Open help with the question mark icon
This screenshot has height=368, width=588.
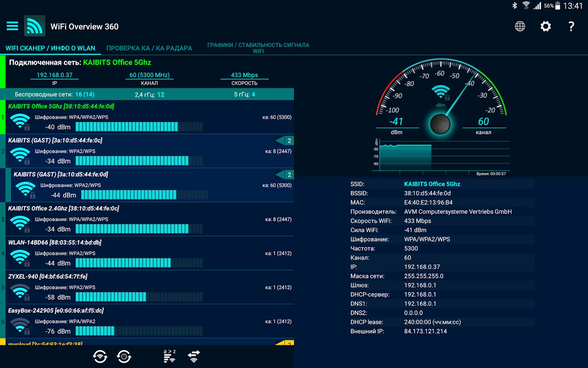click(x=571, y=27)
